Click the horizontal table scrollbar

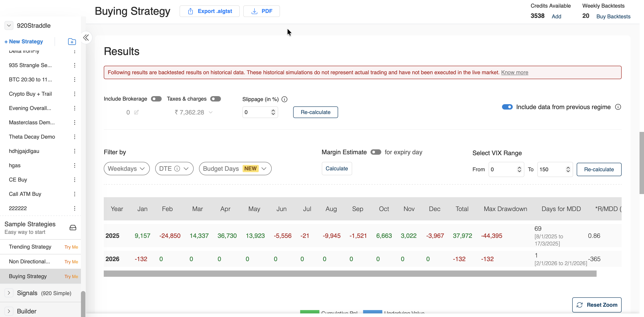(350, 273)
